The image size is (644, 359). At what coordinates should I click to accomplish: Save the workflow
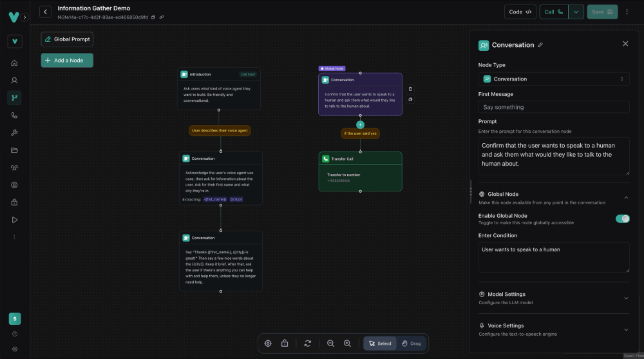[x=602, y=12]
